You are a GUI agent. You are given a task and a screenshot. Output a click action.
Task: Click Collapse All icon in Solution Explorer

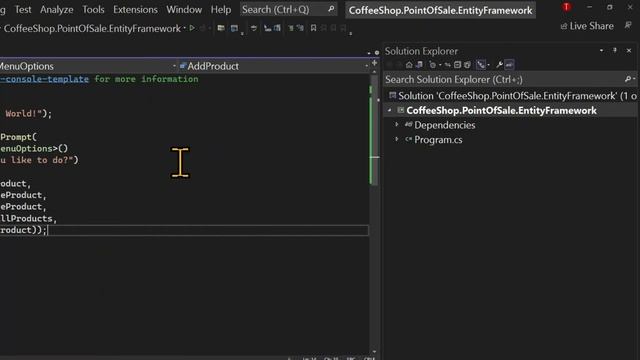pos(458,64)
